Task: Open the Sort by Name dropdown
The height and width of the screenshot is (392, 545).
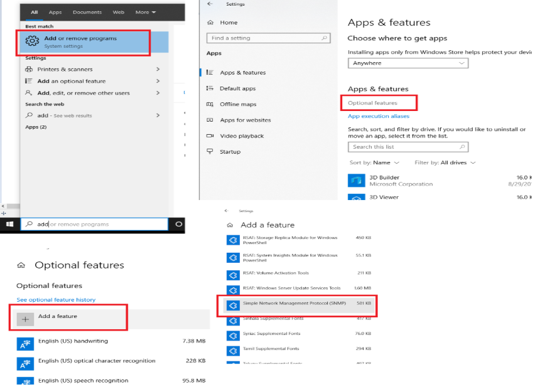Action: pos(374,162)
